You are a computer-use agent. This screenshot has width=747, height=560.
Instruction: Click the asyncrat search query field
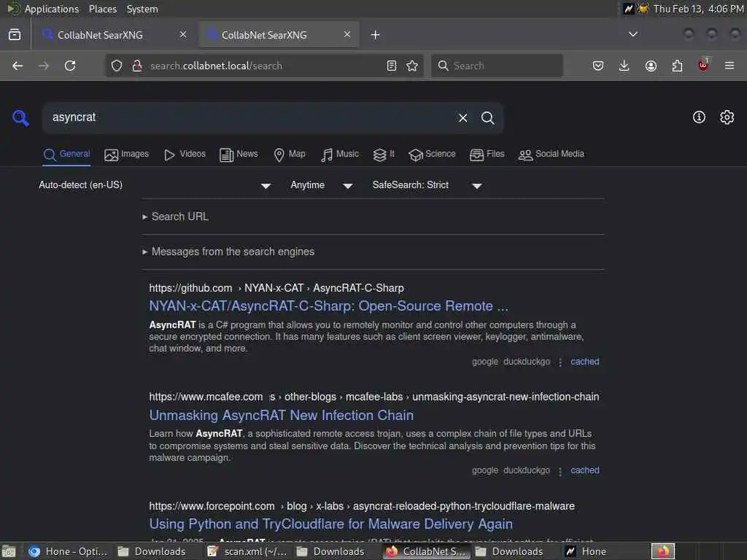tap(250, 117)
